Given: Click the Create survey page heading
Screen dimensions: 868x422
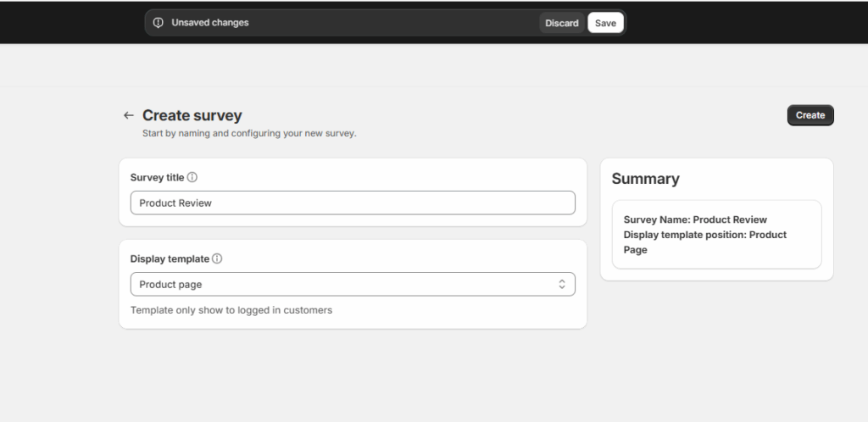Looking at the screenshot, I should point(192,115).
